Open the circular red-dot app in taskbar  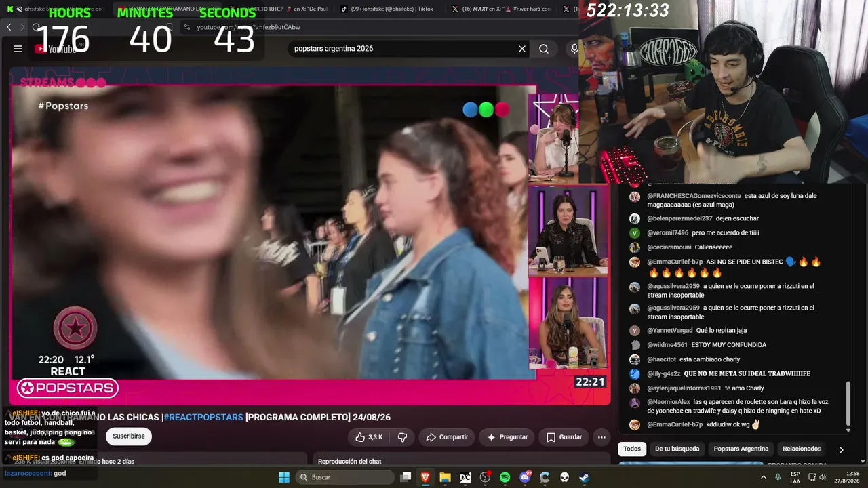tap(485, 477)
